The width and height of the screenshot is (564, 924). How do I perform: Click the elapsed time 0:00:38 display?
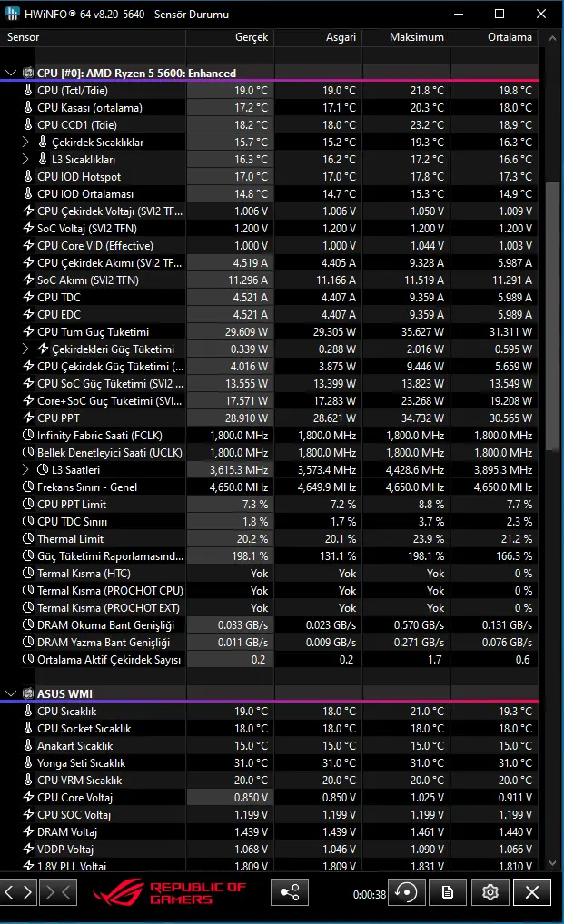point(370,895)
